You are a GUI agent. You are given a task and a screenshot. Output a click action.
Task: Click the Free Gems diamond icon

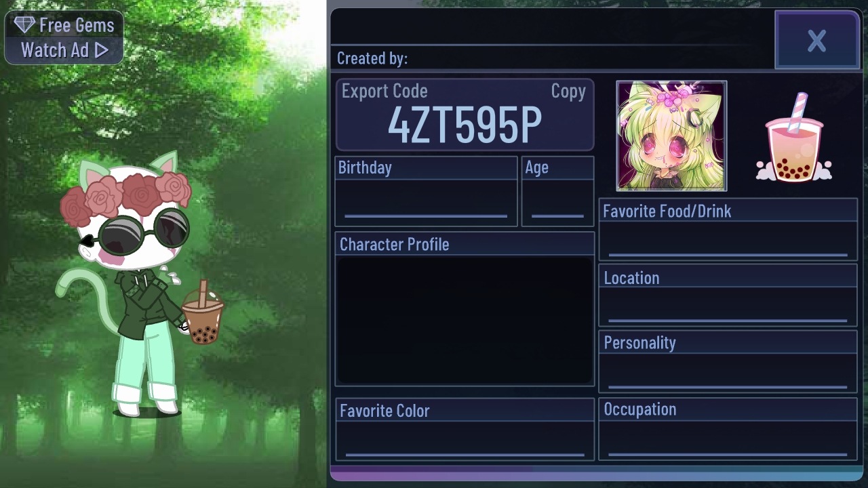24,26
